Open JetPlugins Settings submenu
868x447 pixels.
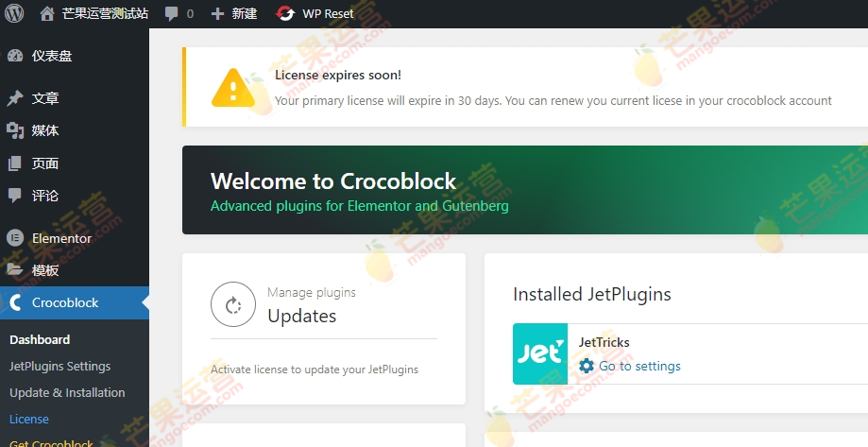coord(60,366)
